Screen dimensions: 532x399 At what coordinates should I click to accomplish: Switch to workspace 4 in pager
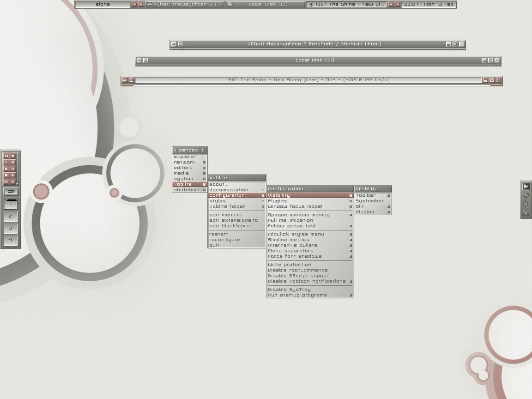coord(11,240)
